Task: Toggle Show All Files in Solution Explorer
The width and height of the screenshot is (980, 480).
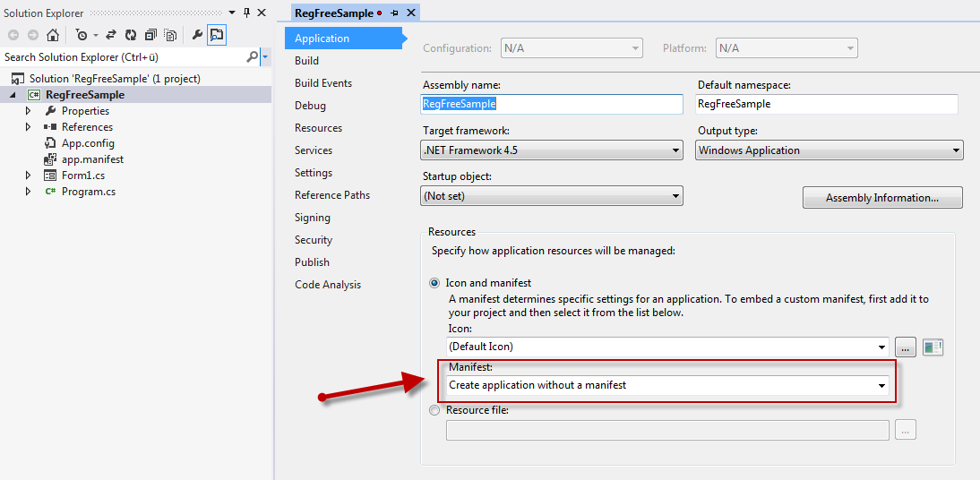Action: tap(170, 36)
